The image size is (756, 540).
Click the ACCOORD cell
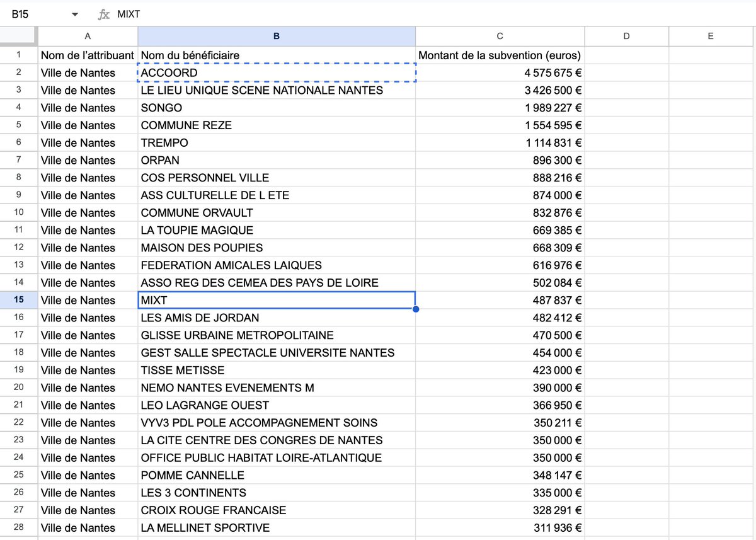277,73
